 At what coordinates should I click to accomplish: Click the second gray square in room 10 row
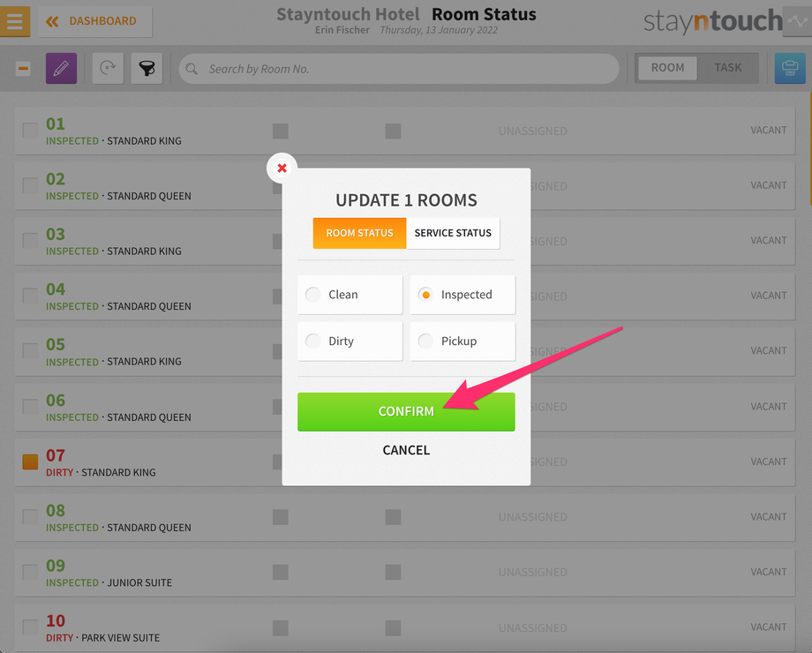pos(393,628)
